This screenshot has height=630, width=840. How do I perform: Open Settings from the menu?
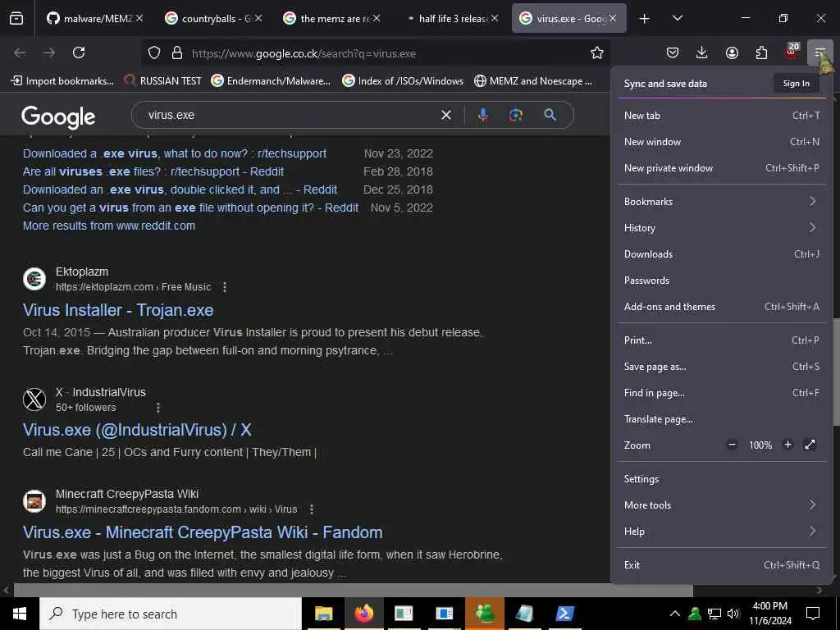pyautogui.click(x=722, y=479)
